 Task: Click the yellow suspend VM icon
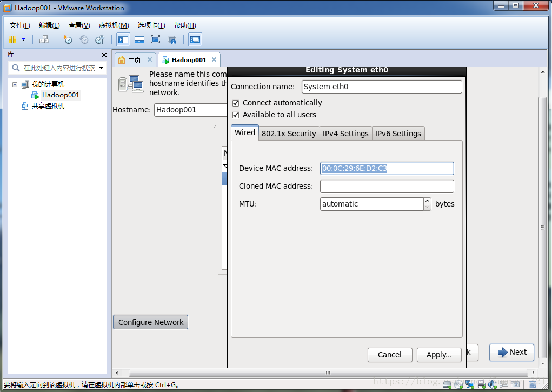12,39
